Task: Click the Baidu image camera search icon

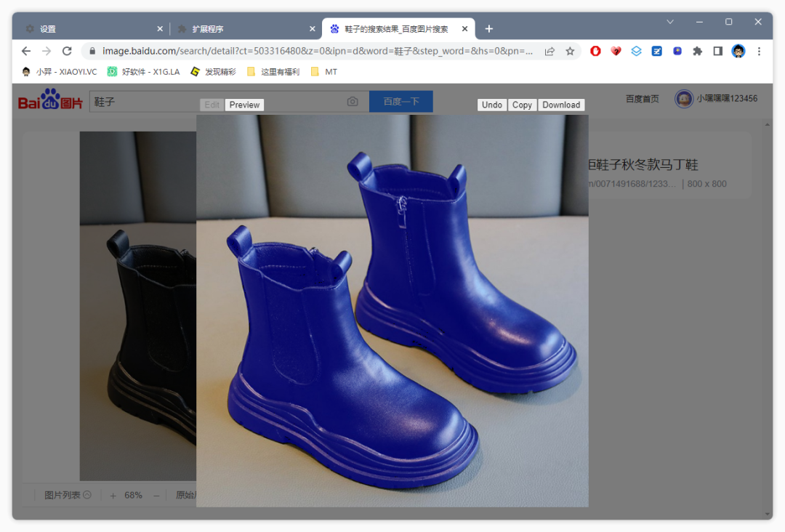Action: (x=353, y=102)
